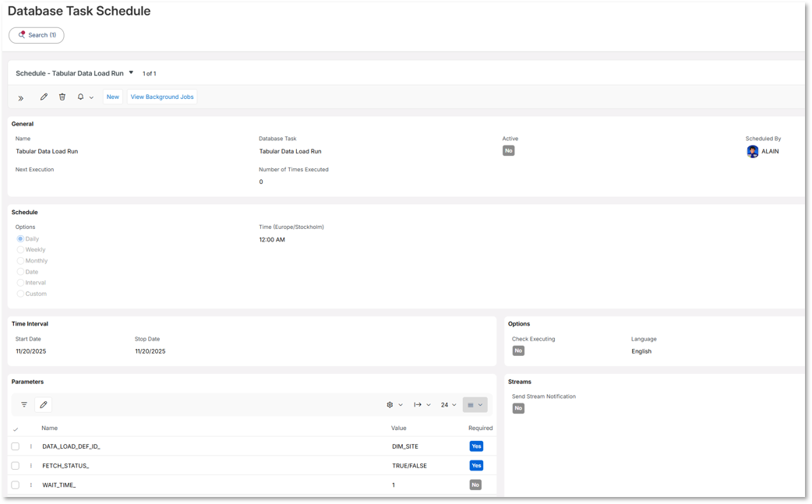The image size is (812, 504).
Task: Open dropdown arrow next to bell icon
Action: (x=91, y=97)
